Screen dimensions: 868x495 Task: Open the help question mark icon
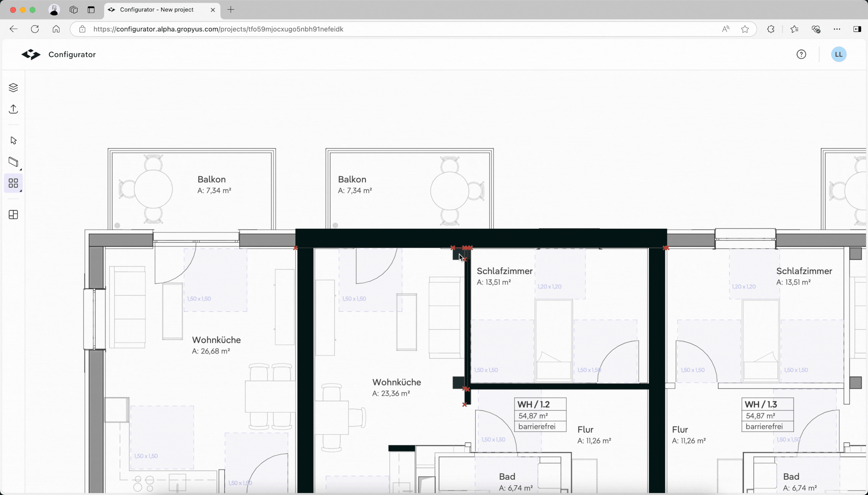pyautogui.click(x=801, y=54)
